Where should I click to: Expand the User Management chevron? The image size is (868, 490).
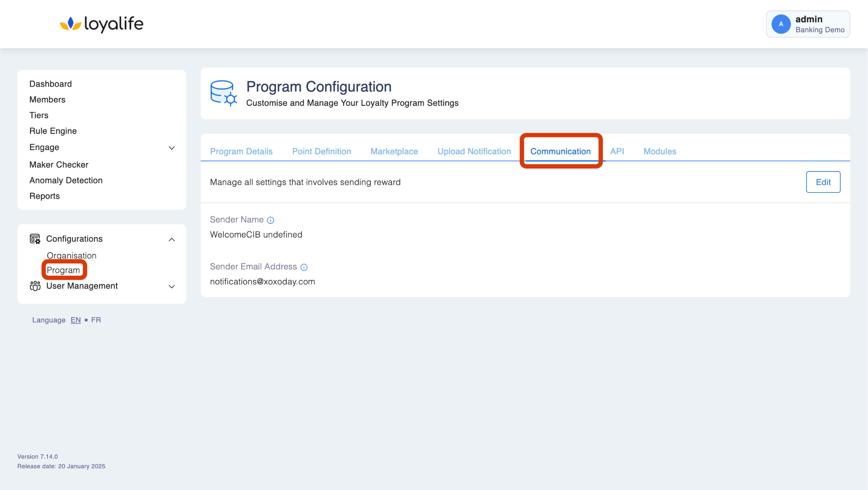coord(171,287)
